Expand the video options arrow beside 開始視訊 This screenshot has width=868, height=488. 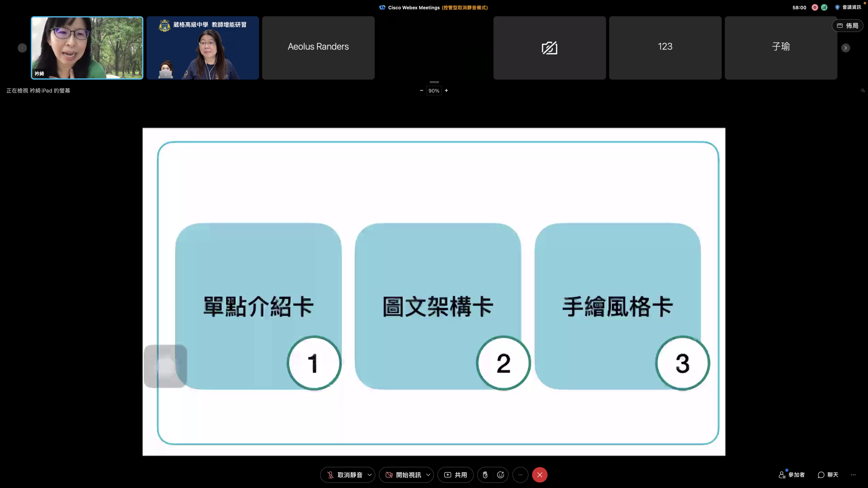tap(428, 475)
